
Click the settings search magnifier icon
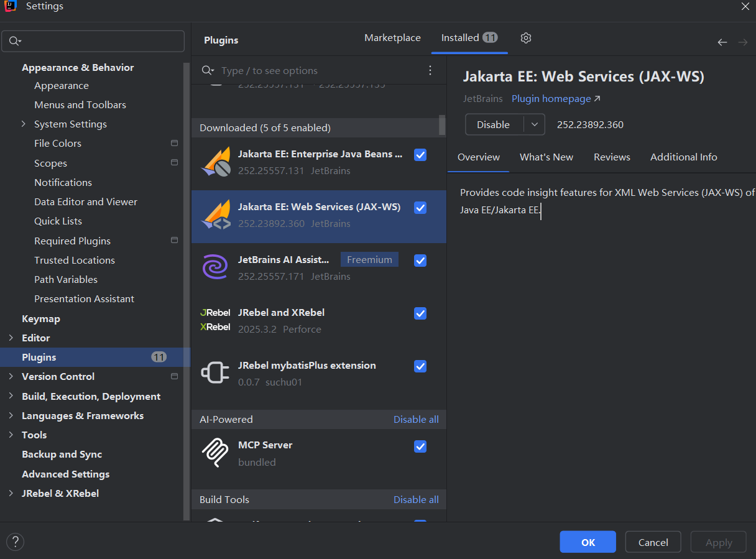pos(14,41)
